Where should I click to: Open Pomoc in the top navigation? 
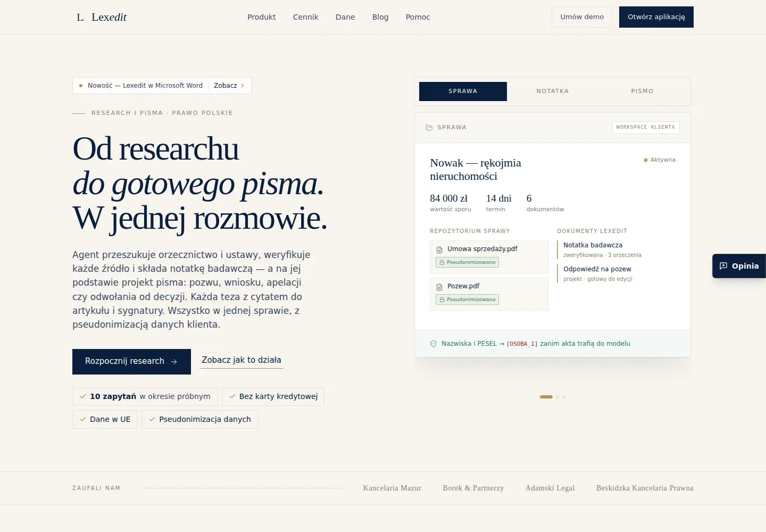point(418,17)
